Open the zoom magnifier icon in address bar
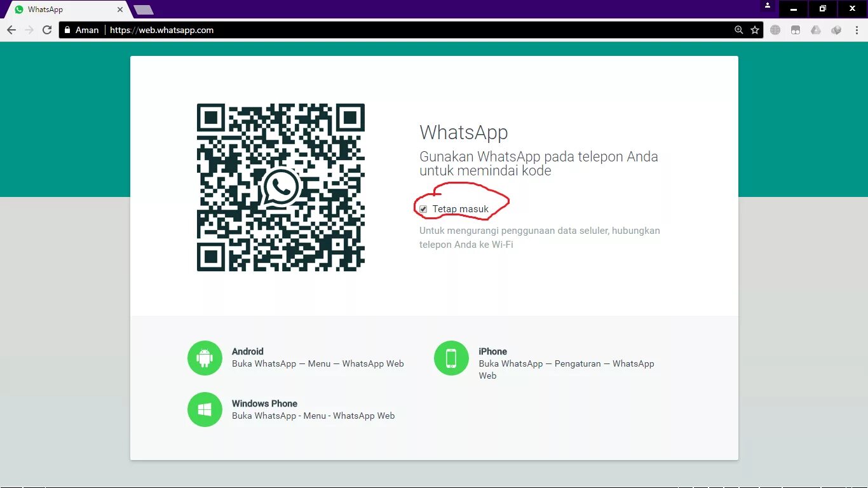 click(x=738, y=30)
